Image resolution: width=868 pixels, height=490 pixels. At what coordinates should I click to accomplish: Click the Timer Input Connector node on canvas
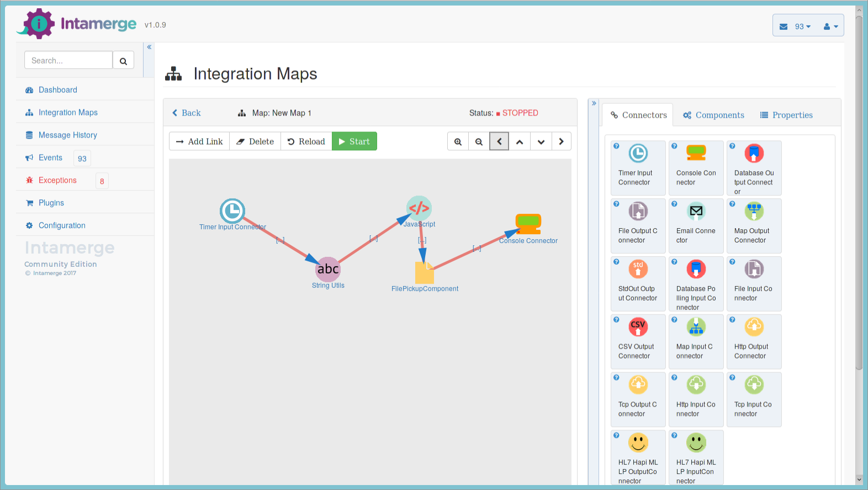(232, 211)
